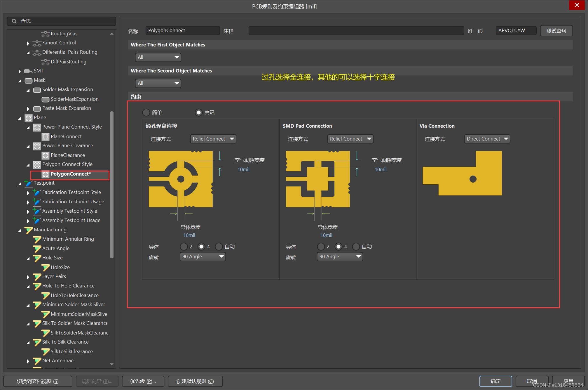
Task: Expand the Layer Pairs tree node
Action: 28,277
